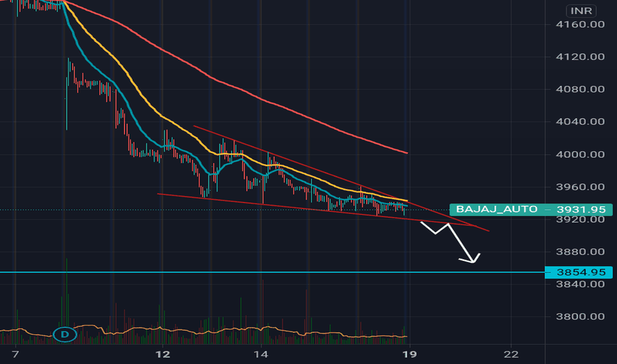The width and height of the screenshot is (617, 364).
Task: Click the INR currency button
Action: [581, 11]
